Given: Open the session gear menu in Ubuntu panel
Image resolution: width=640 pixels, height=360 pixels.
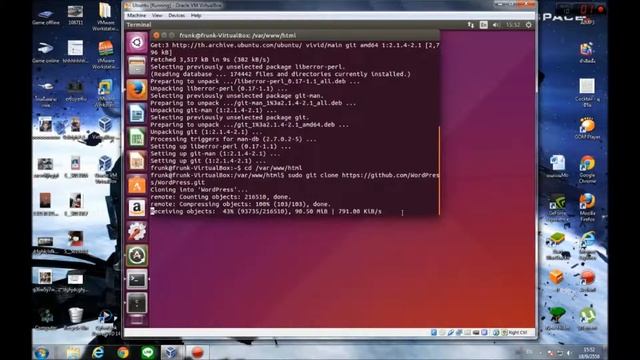Looking at the screenshot, I should coord(529,25).
